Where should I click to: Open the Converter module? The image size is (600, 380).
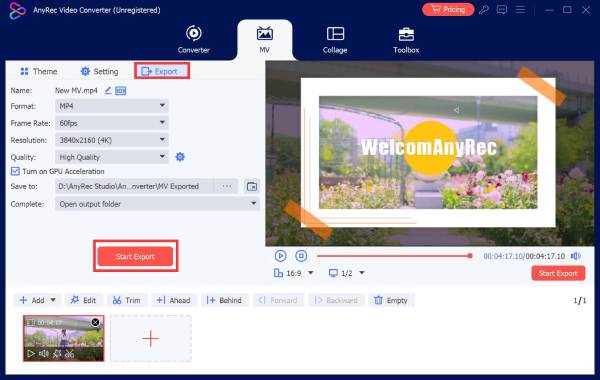pos(193,39)
